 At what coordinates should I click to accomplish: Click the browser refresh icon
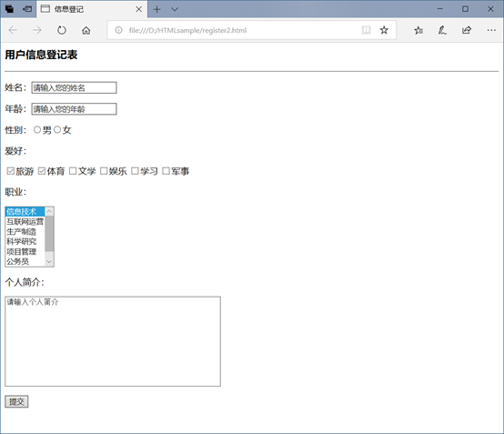tap(61, 30)
